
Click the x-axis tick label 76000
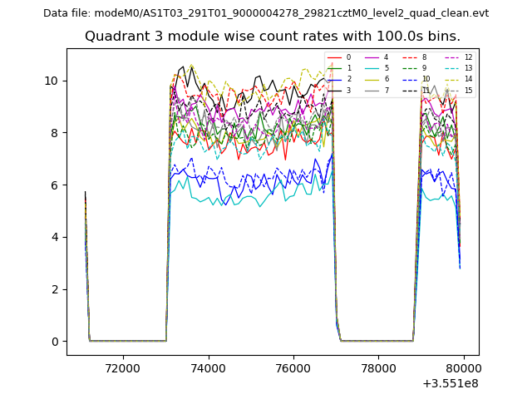click(x=293, y=367)
